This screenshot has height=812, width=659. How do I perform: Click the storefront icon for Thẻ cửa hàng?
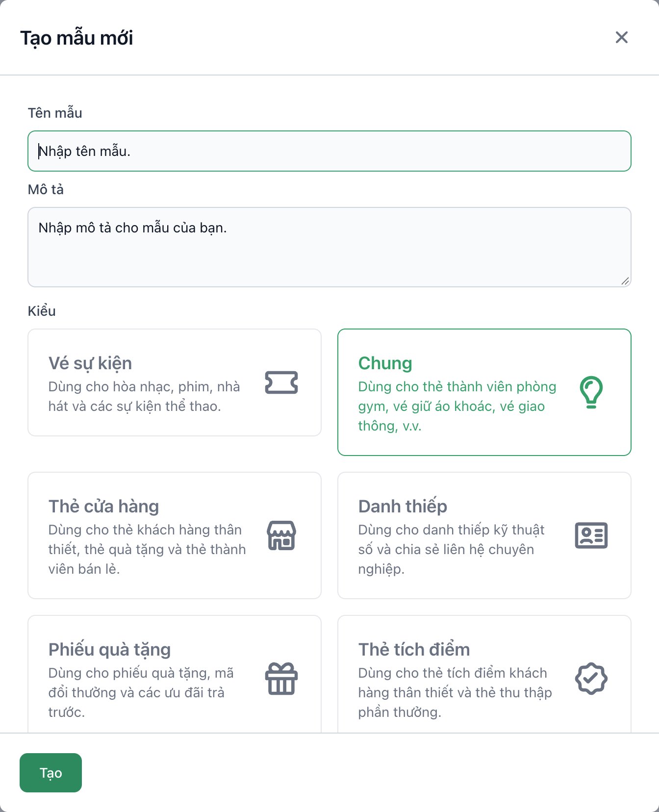click(281, 535)
